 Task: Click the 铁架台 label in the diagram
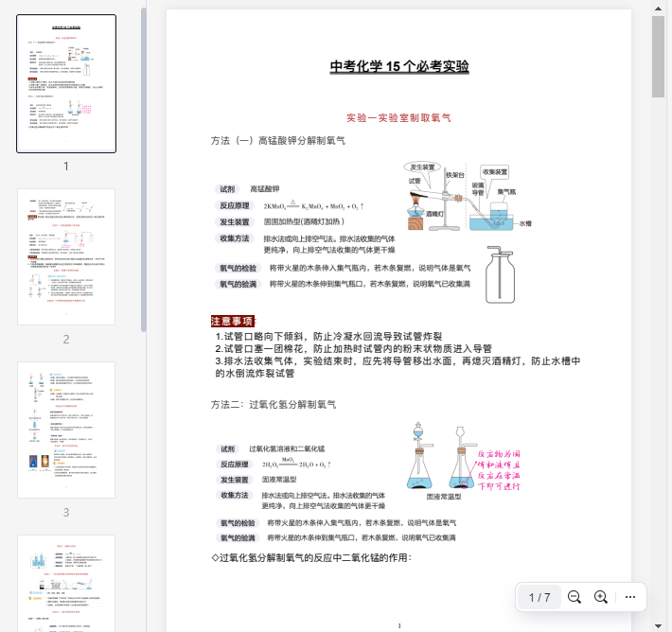click(x=455, y=175)
